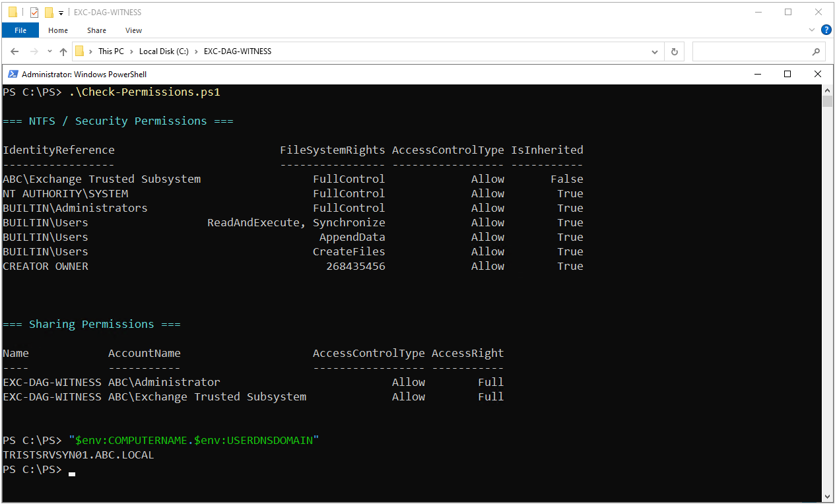The width and height of the screenshot is (835, 504).
Task: Click the PowerShell scrollbar down arrow
Action: [827, 496]
